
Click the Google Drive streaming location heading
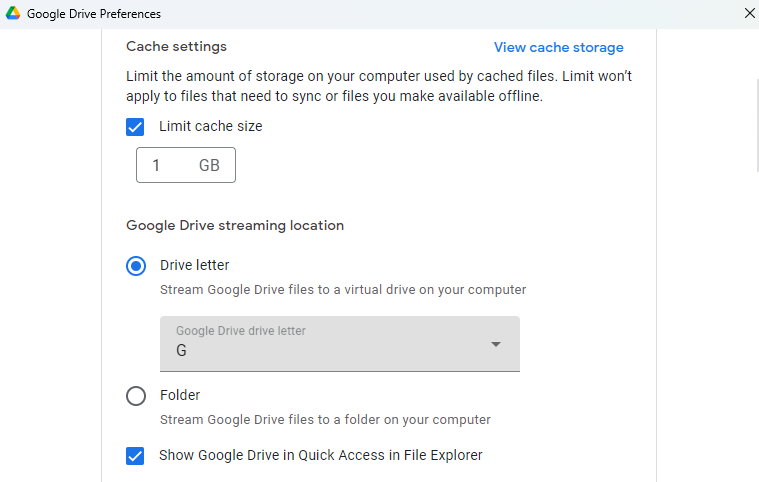coord(235,225)
